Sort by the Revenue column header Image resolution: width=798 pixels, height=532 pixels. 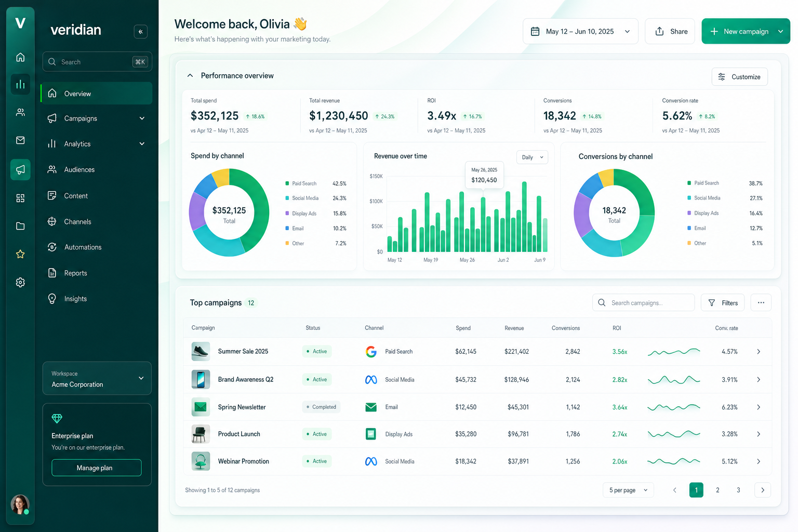pyautogui.click(x=514, y=328)
